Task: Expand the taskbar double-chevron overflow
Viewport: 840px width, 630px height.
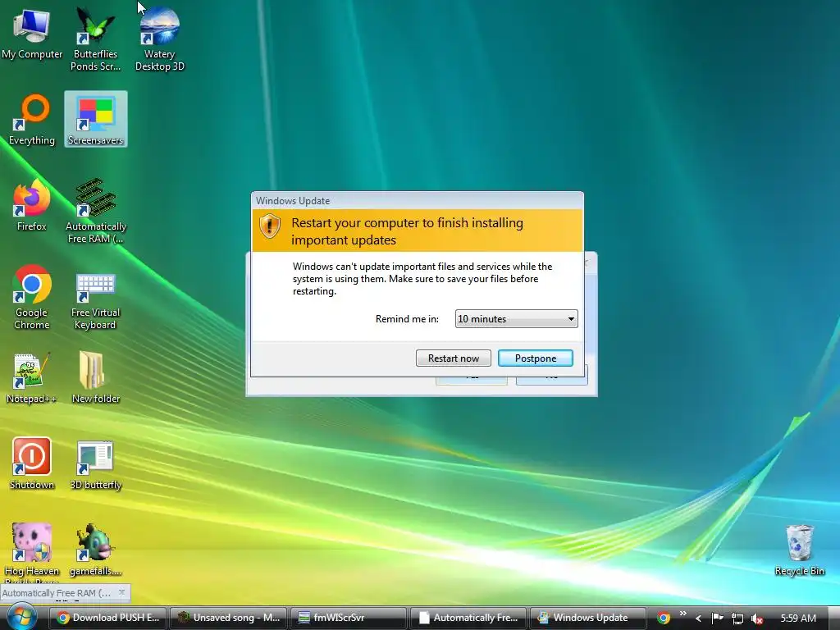Action: tap(683, 613)
